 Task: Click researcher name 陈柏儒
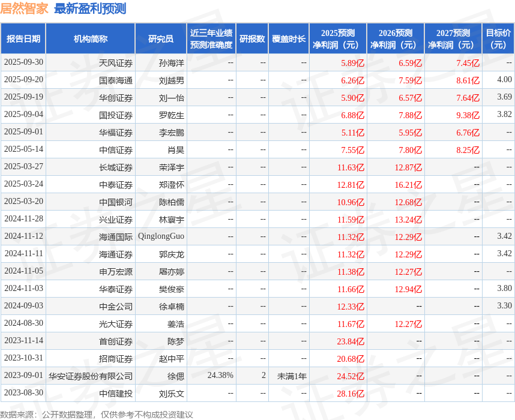pos(172,202)
